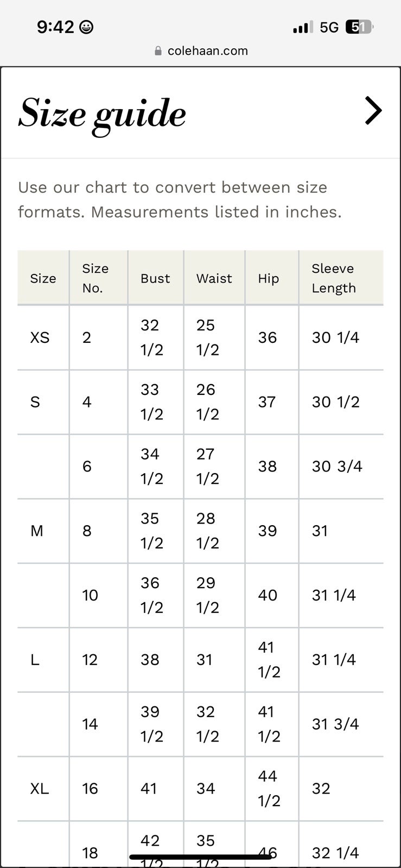The width and height of the screenshot is (401, 868).
Task: Select the XL size row label
Action: click(x=40, y=789)
